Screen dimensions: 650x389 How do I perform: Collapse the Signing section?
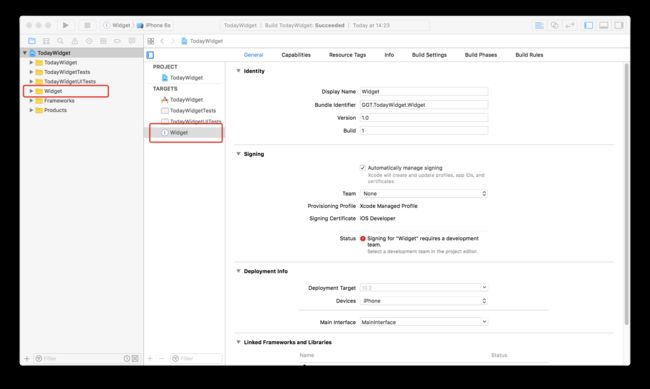(x=238, y=154)
